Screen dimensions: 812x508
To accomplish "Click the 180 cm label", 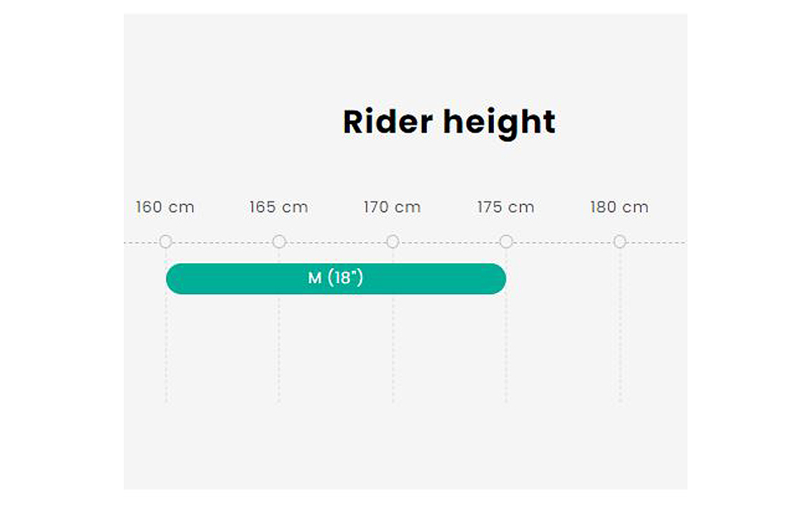I will [619, 207].
